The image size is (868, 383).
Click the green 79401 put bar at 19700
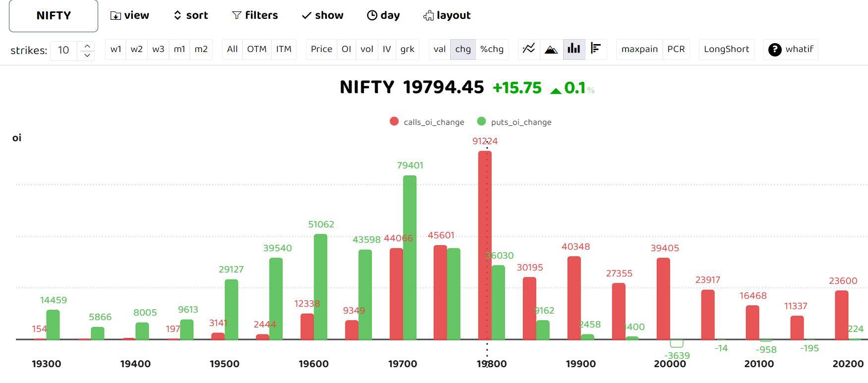[410, 258]
